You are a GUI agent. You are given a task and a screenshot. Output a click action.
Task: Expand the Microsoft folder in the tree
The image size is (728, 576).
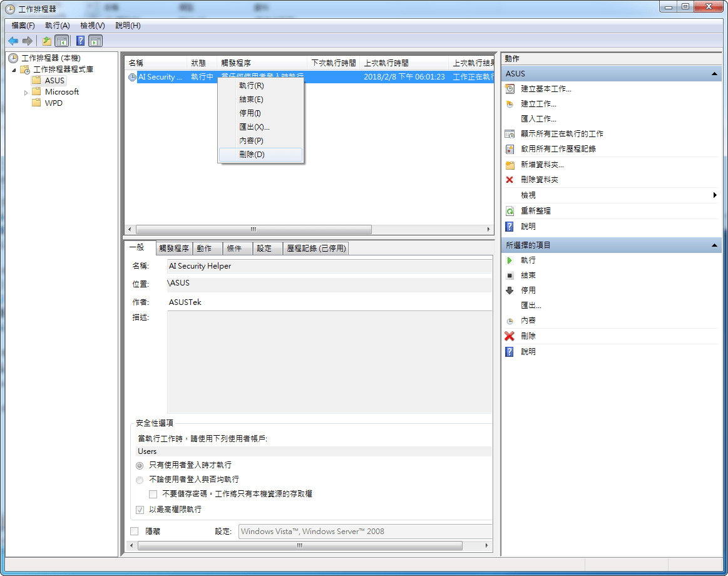tap(26, 92)
